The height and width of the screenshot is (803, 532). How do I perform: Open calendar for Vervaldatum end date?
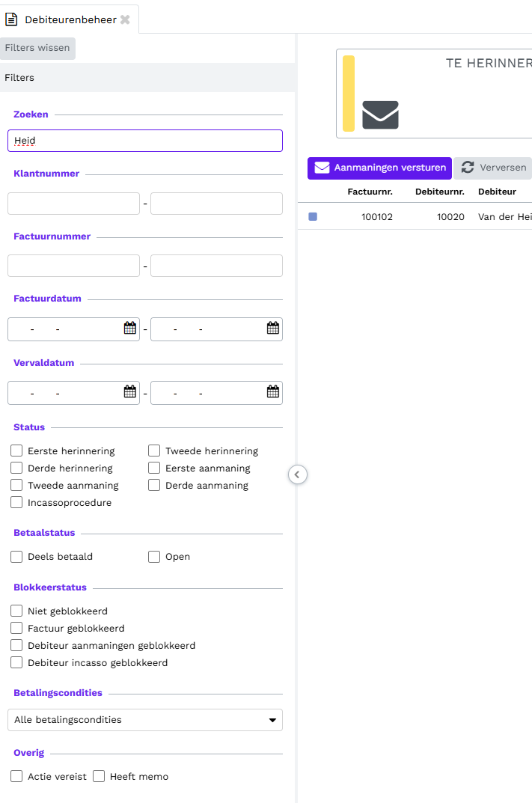[x=273, y=391]
